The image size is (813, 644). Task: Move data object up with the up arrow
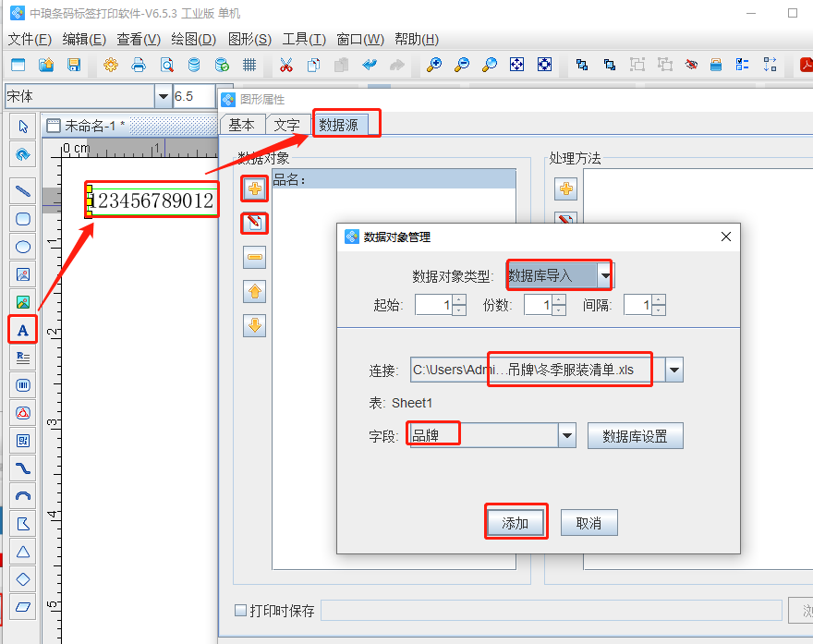pyautogui.click(x=255, y=292)
